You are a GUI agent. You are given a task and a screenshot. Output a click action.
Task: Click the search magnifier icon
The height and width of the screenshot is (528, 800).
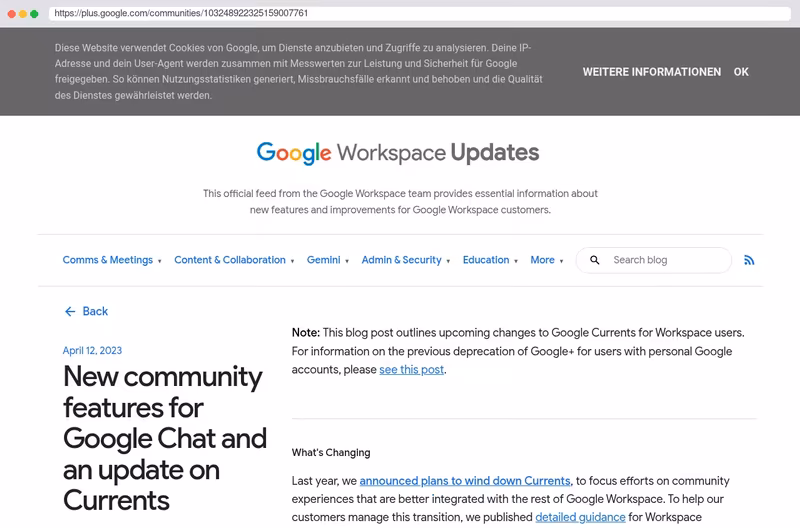594,260
